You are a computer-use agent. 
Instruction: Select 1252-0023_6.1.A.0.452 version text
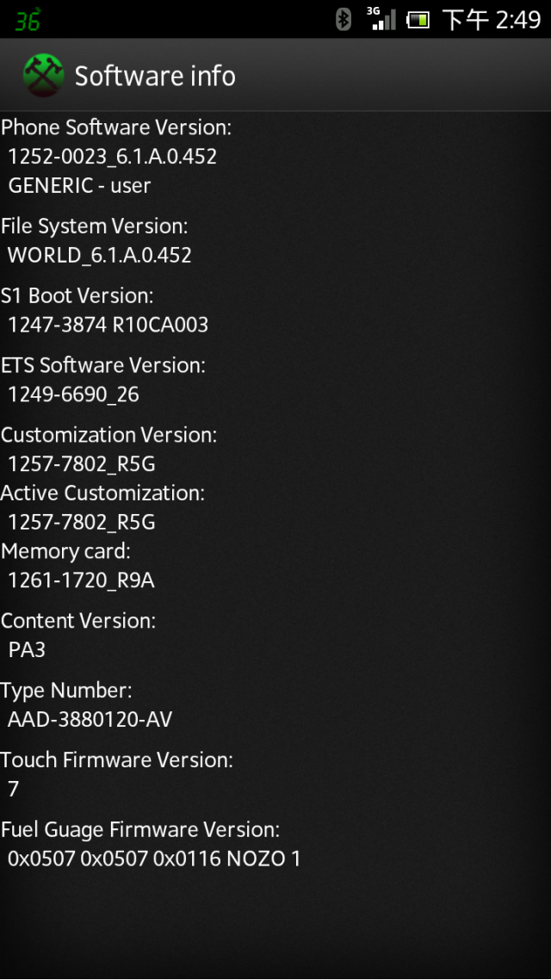coord(113,157)
